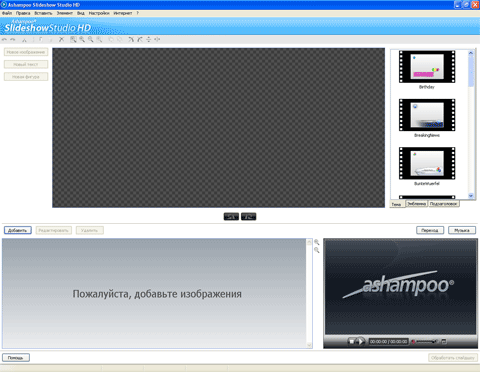The height and width of the screenshot is (372, 480).
Task: Click the Помощь button
Action: tap(16, 358)
